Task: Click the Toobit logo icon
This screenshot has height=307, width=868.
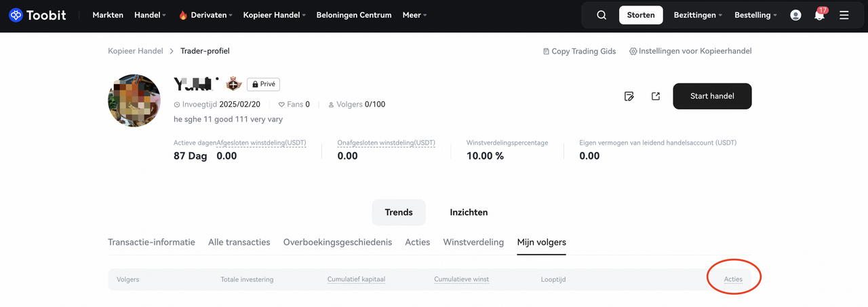Action: click(x=16, y=15)
